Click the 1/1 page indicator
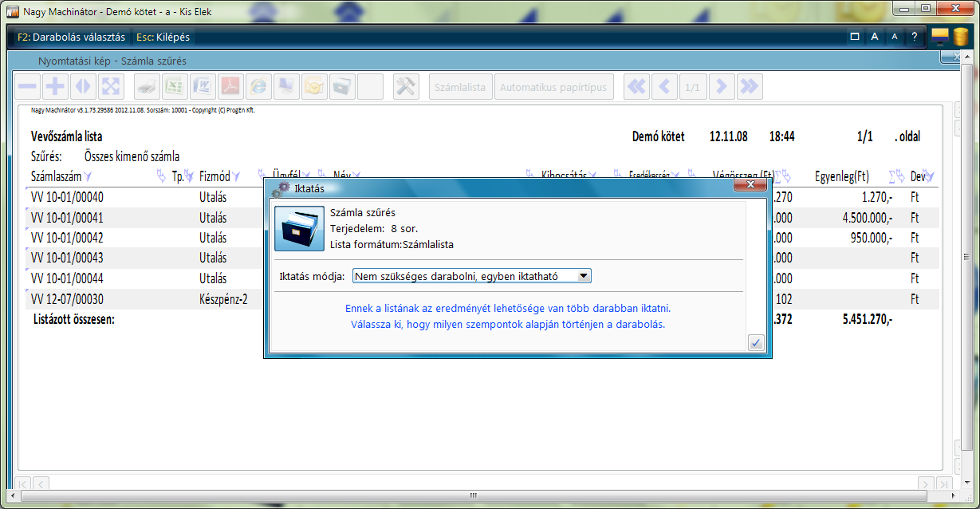Image resolution: width=980 pixels, height=509 pixels. point(693,87)
